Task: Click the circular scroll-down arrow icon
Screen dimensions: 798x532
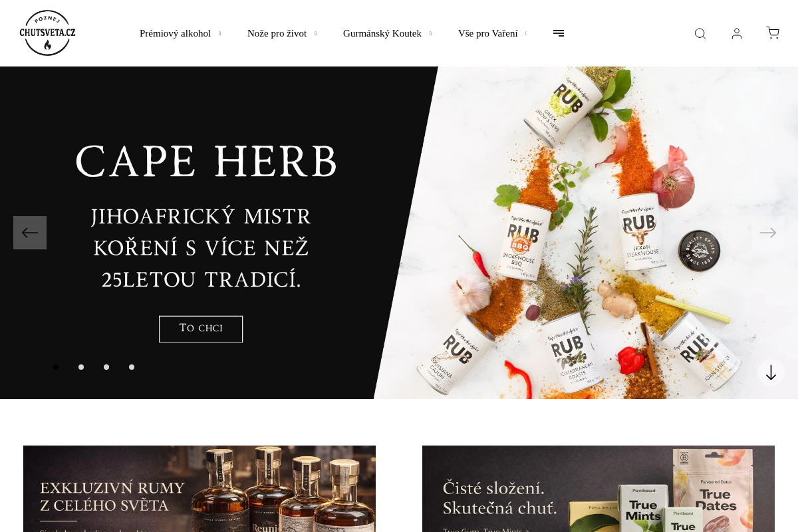Action: click(x=771, y=372)
